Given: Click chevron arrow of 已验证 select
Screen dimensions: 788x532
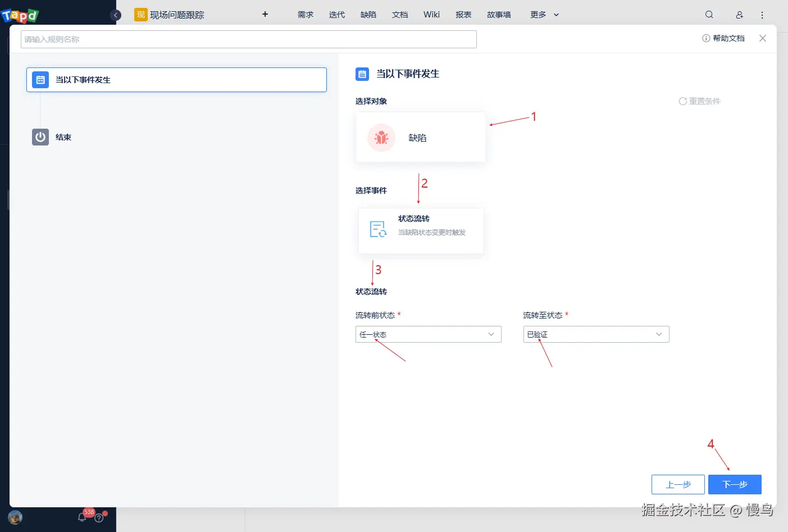Looking at the screenshot, I should point(659,334).
